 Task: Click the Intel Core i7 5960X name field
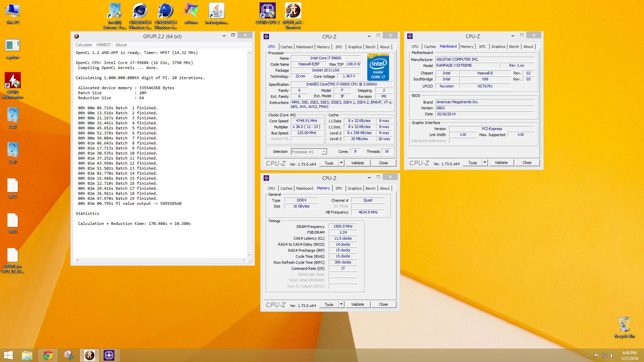pyautogui.click(x=326, y=58)
